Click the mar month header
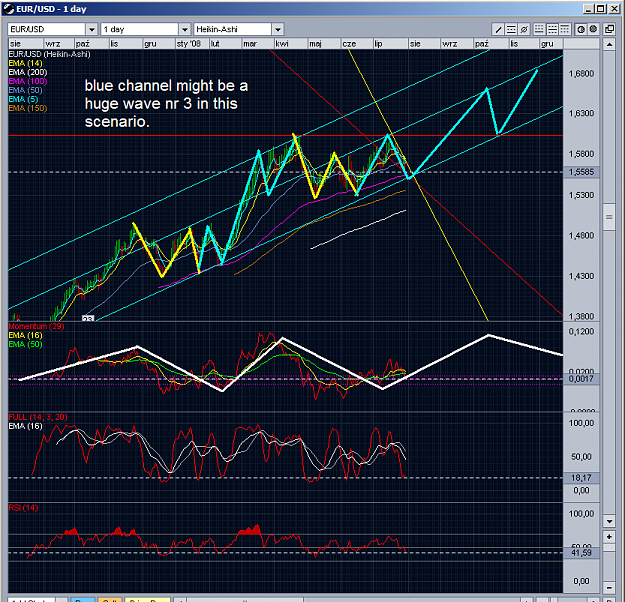This screenshot has width=625, height=602. (x=258, y=44)
